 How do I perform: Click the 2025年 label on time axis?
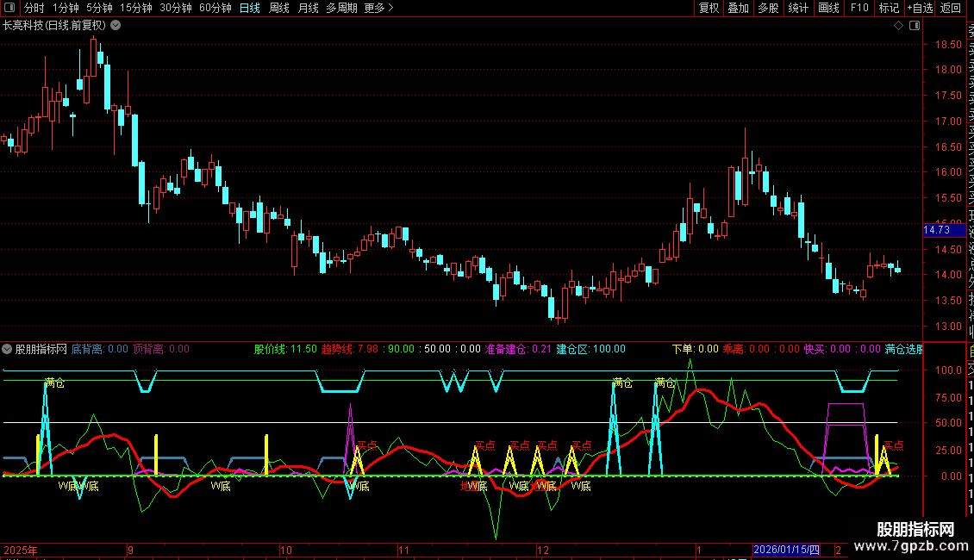[21, 550]
